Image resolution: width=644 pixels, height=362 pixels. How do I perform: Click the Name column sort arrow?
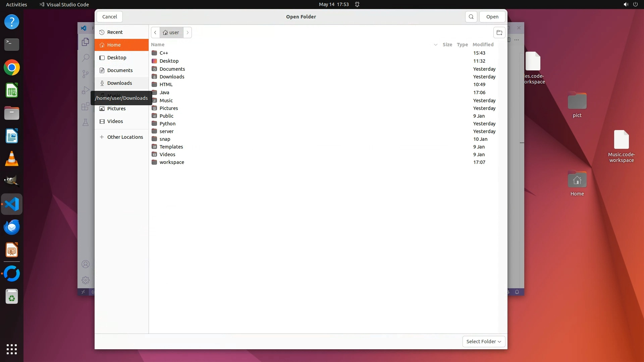[435, 45]
